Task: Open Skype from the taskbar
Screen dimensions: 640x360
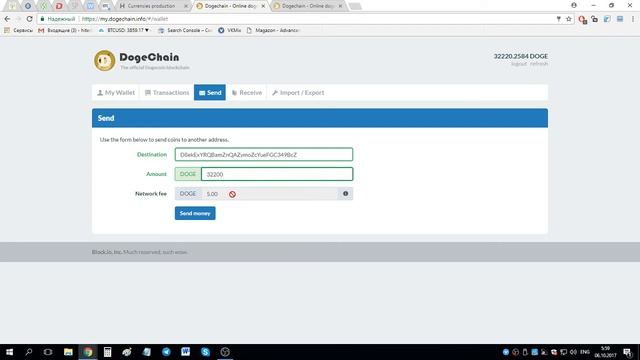Action: 205,352
